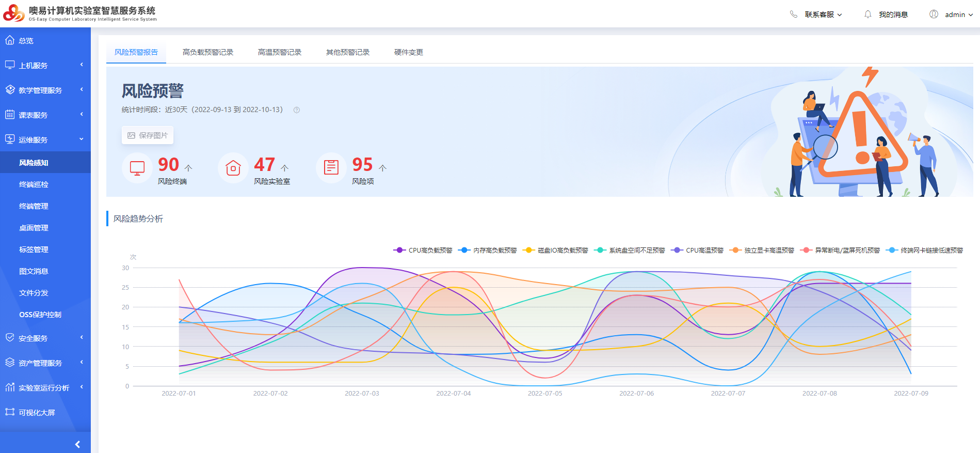
Task: Open the admin account dropdown
Action: 958,14
